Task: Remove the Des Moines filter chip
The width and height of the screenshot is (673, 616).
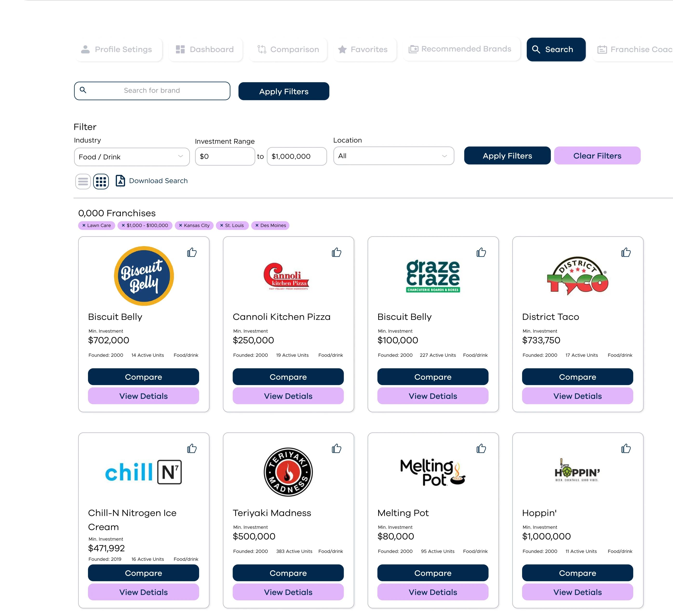Action: (x=257, y=225)
